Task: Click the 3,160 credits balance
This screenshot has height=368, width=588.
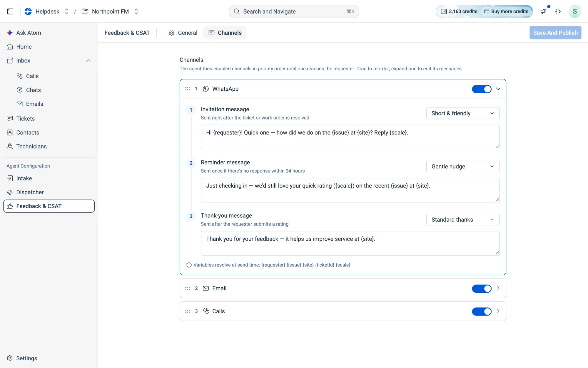Action: [459, 11]
